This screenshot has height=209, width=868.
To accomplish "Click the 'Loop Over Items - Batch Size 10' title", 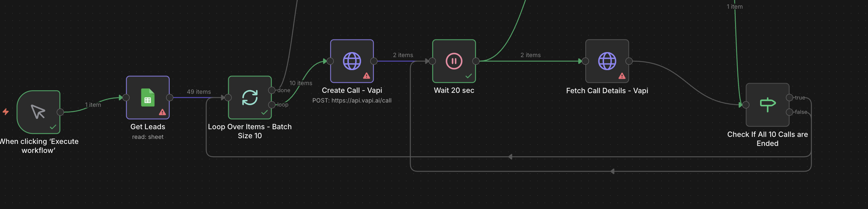I will click(250, 131).
